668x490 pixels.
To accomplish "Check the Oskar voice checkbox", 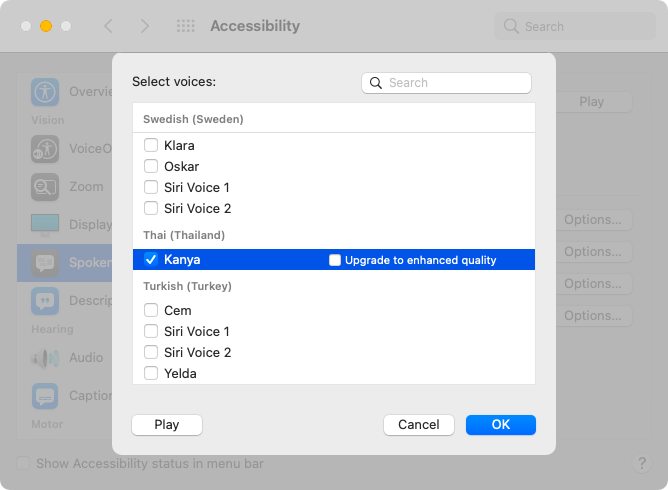I will 151,166.
